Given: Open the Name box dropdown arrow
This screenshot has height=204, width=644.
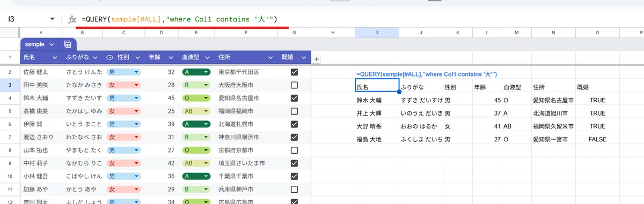Looking at the screenshot, I should coord(52,19).
